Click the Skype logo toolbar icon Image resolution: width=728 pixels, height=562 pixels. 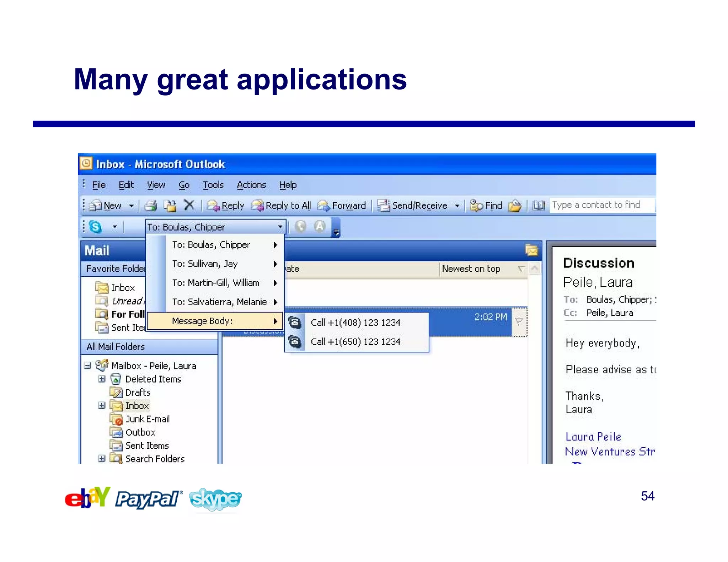(x=95, y=227)
